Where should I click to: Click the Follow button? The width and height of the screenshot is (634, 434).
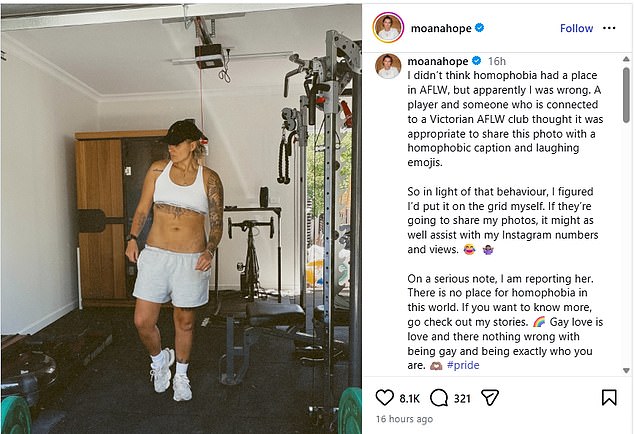(576, 28)
